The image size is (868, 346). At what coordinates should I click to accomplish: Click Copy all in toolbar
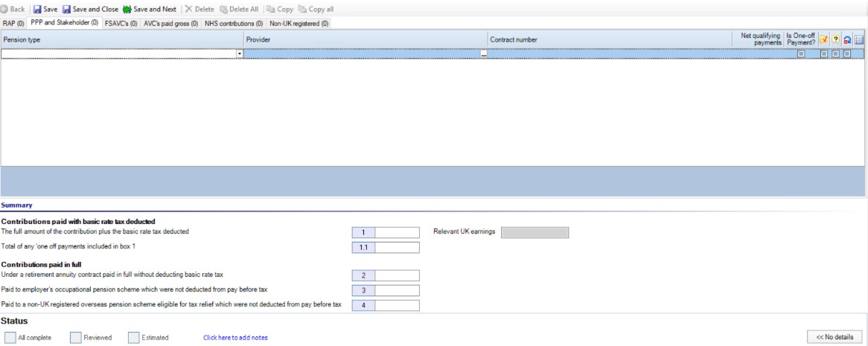pyautogui.click(x=316, y=10)
